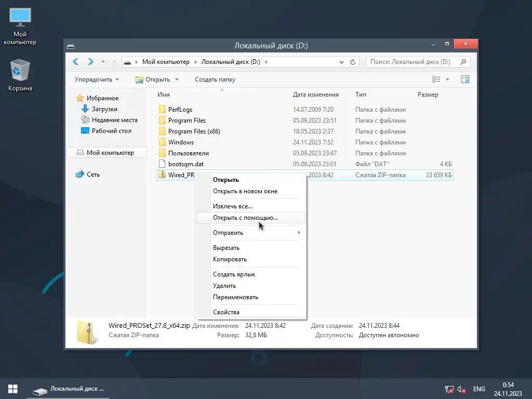Open the Windows Start button

(x=13, y=389)
